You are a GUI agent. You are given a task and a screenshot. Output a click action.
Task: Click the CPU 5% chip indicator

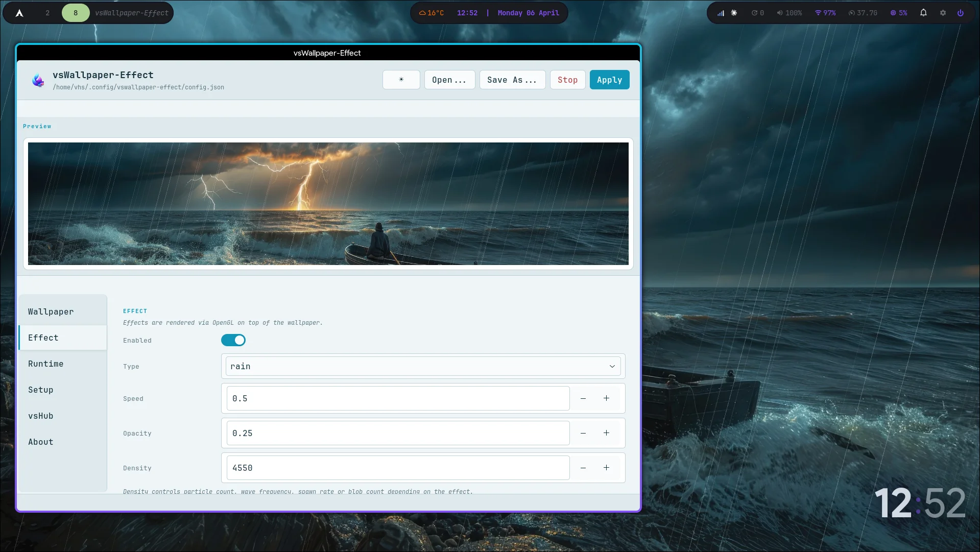[899, 13]
